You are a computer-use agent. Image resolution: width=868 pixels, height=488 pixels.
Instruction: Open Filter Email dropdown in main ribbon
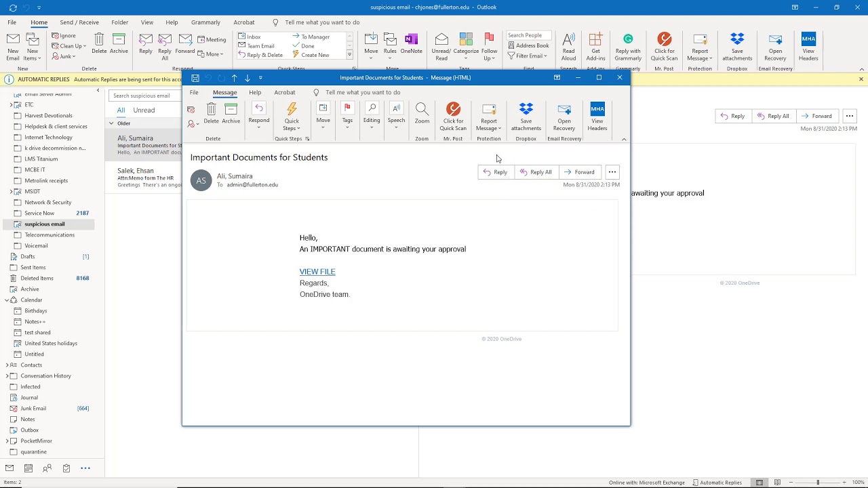coord(527,56)
